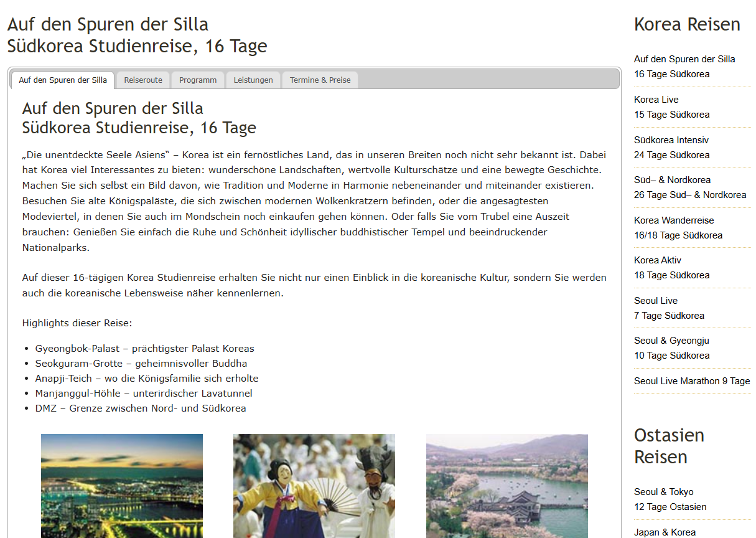
Task: Open Seoul Live Marathon 9 Tage link
Action: click(x=692, y=381)
